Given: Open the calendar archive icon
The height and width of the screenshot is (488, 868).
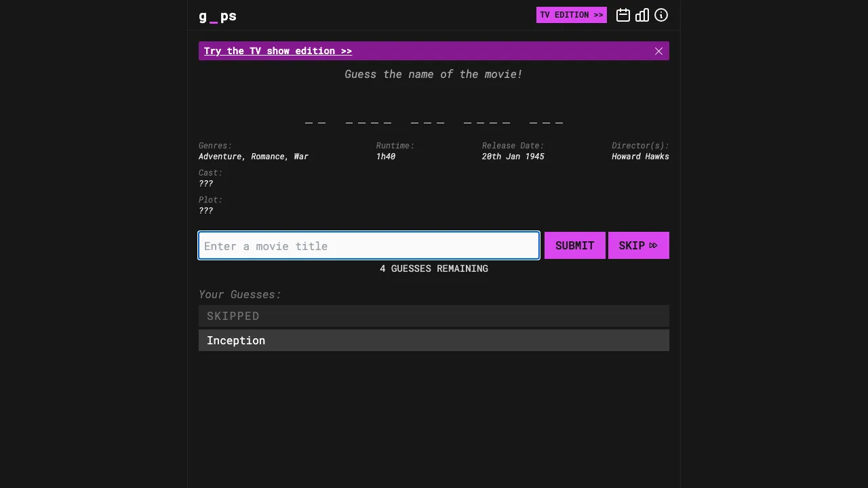Looking at the screenshot, I should tap(623, 15).
